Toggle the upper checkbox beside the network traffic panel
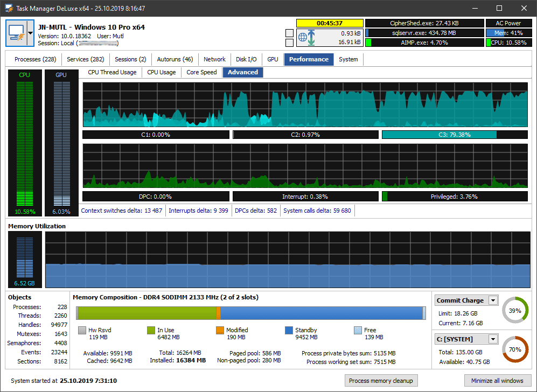This screenshot has width=537, height=392. point(289,33)
